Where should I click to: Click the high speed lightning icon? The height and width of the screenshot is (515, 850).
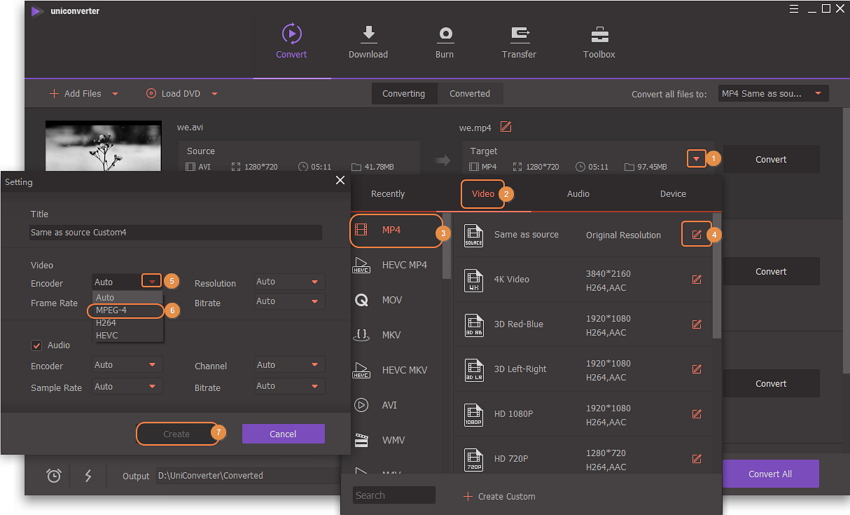(88, 475)
